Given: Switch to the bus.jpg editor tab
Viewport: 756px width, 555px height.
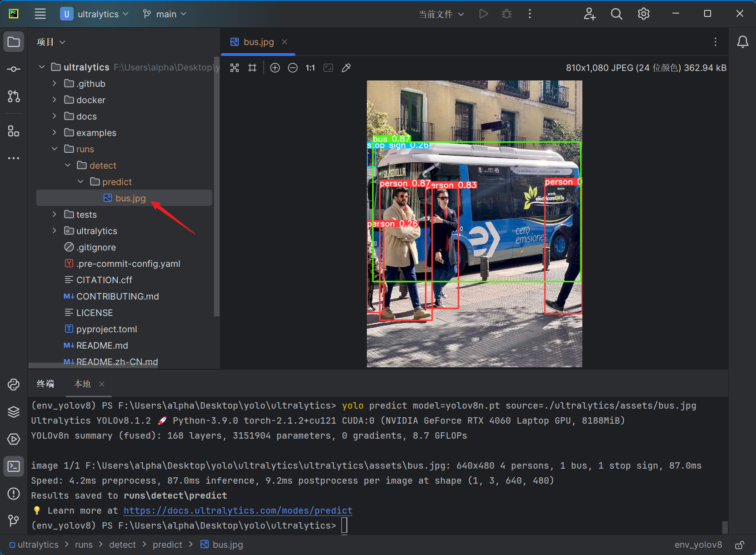Looking at the screenshot, I should (x=258, y=42).
